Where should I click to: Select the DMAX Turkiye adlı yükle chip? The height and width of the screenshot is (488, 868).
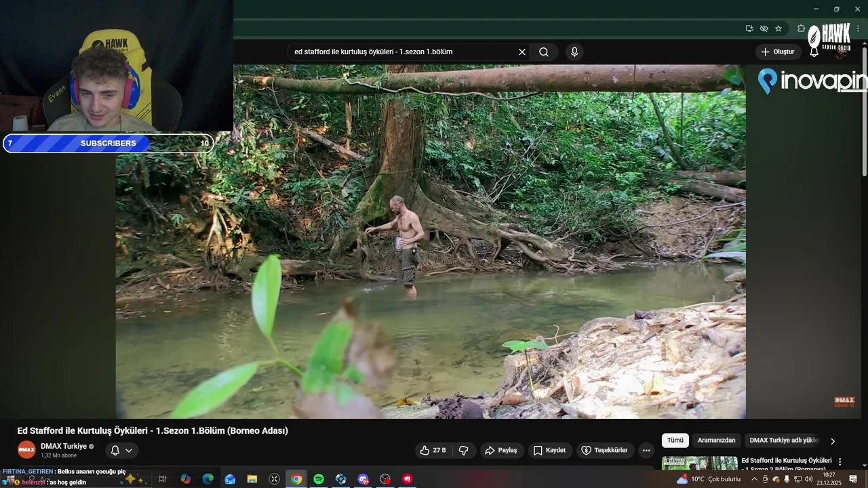click(x=784, y=441)
